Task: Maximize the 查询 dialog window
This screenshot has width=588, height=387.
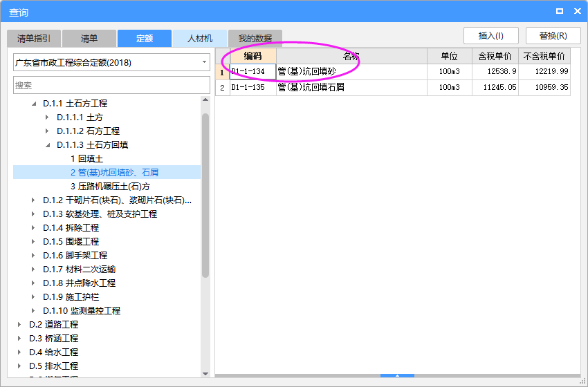Action: [x=560, y=11]
